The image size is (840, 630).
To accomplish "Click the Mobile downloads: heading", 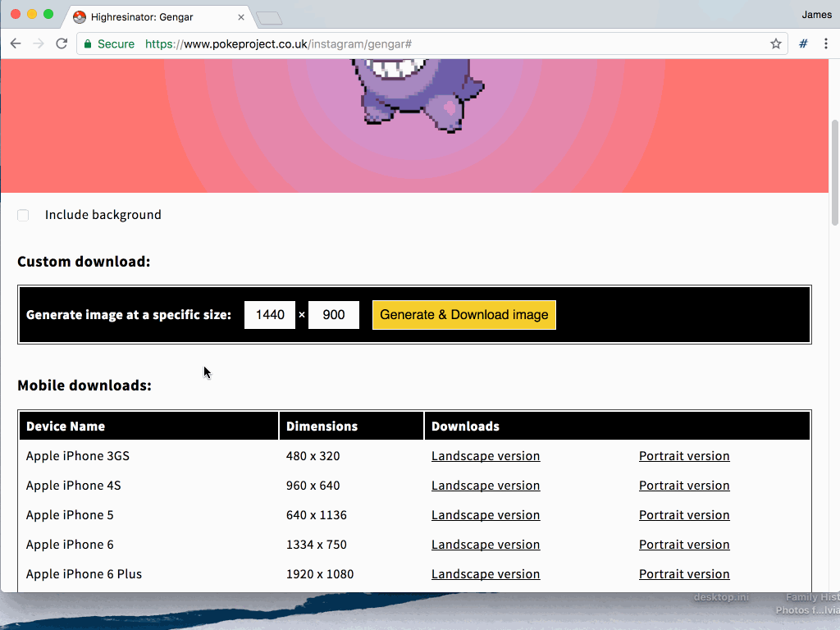I will 84,386.
